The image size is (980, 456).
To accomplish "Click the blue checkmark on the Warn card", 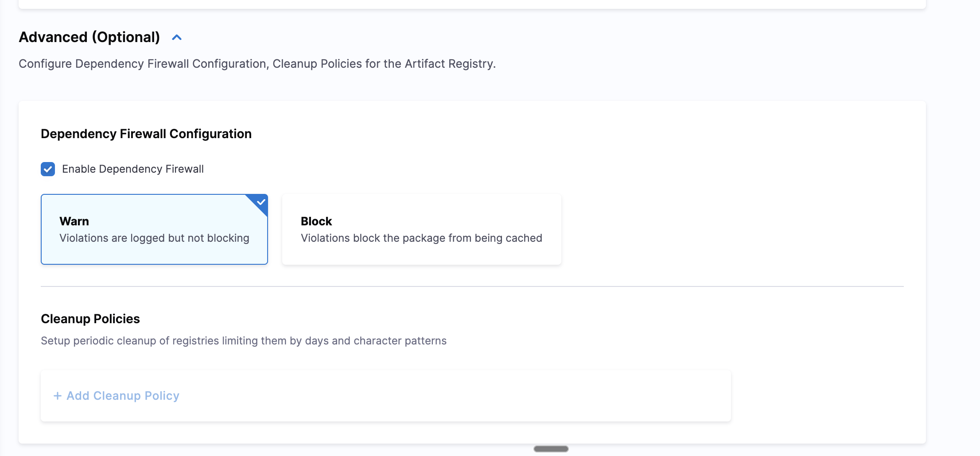I will coord(261,202).
